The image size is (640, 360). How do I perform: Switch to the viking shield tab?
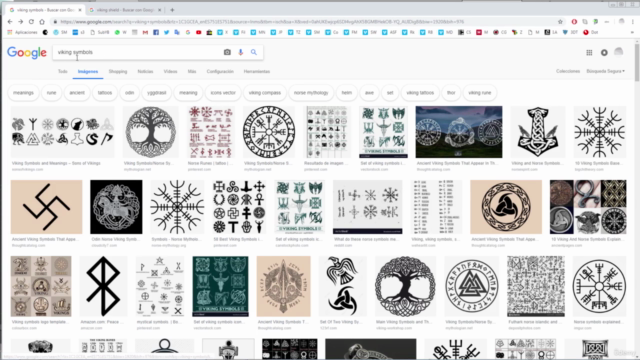[124, 10]
